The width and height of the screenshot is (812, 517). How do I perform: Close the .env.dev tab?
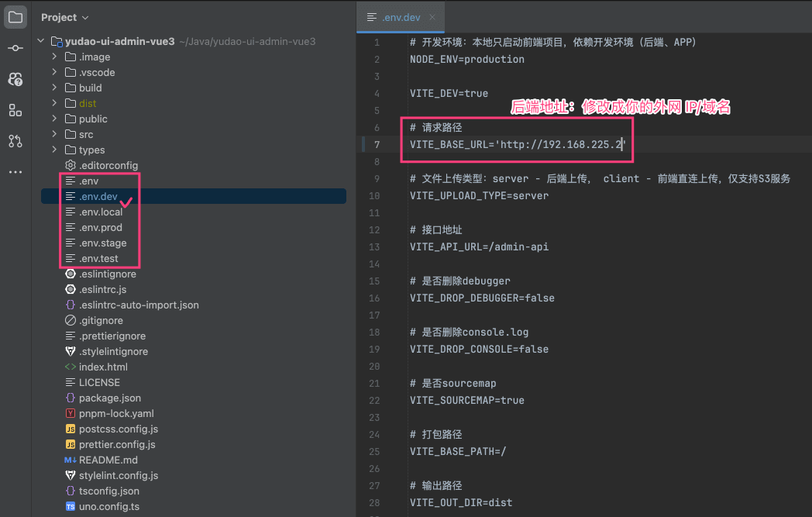point(432,17)
